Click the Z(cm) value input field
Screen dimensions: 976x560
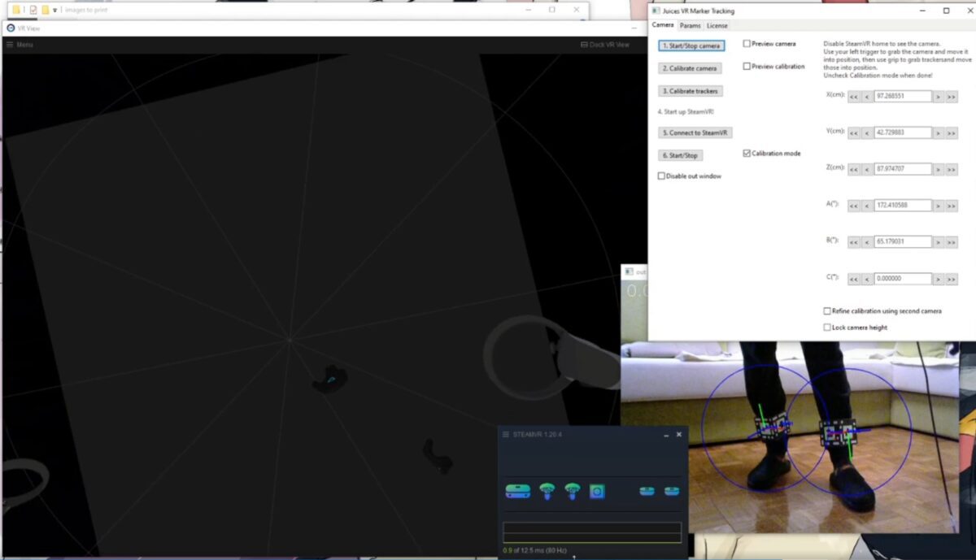[x=902, y=169]
